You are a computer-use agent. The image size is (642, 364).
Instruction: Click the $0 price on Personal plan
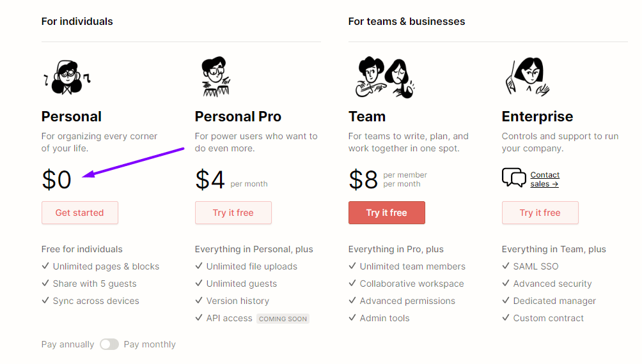pyautogui.click(x=56, y=179)
